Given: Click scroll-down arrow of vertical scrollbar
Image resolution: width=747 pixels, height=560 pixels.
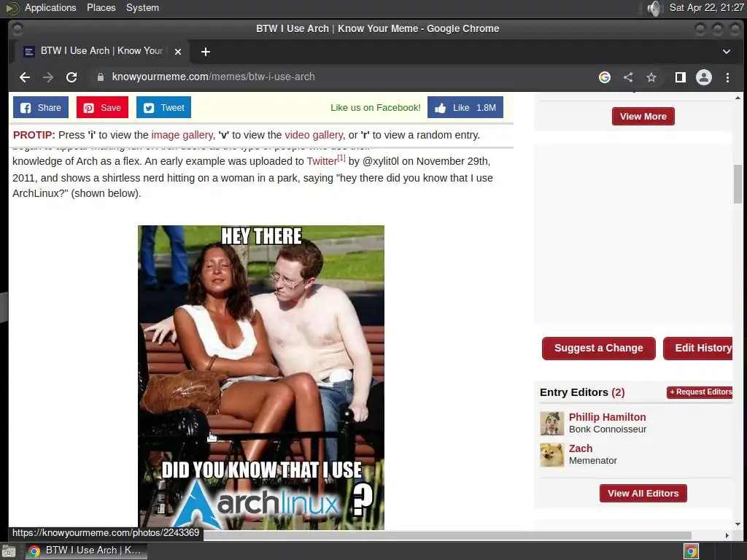Looking at the screenshot, I should tap(738, 524).
